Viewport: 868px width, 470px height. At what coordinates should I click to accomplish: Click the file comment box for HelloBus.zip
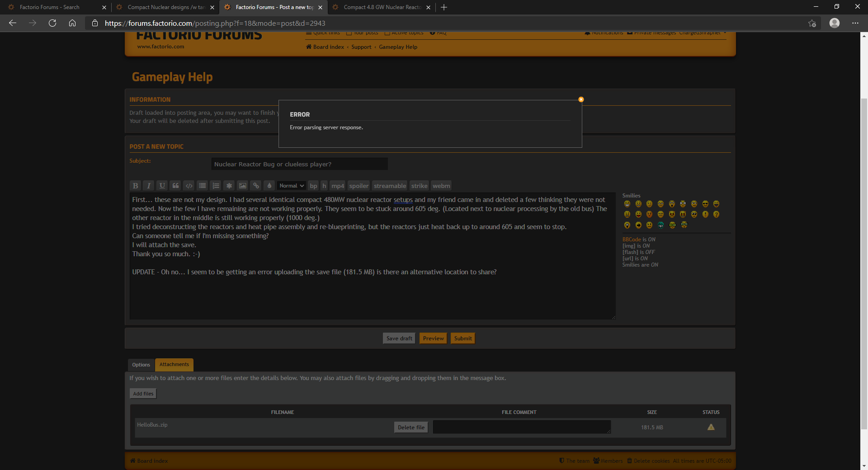click(522, 427)
